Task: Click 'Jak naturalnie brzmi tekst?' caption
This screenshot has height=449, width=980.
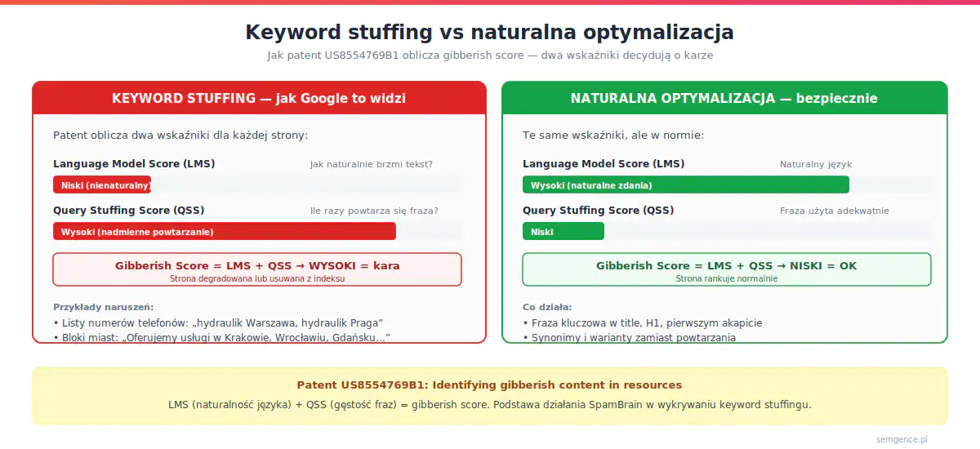Action: [x=372, y=164]
